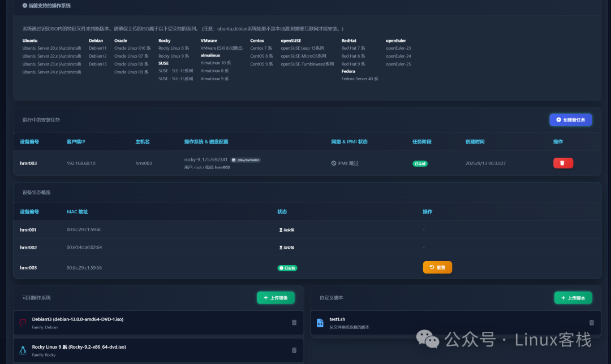Delete the Rocky Linux 9 ISO image

coord(294,350)
